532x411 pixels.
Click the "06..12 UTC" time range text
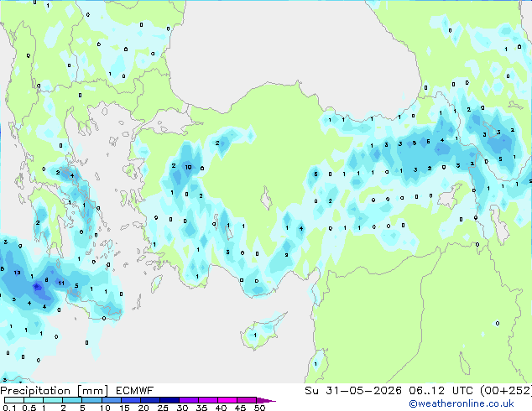(441, 391)
